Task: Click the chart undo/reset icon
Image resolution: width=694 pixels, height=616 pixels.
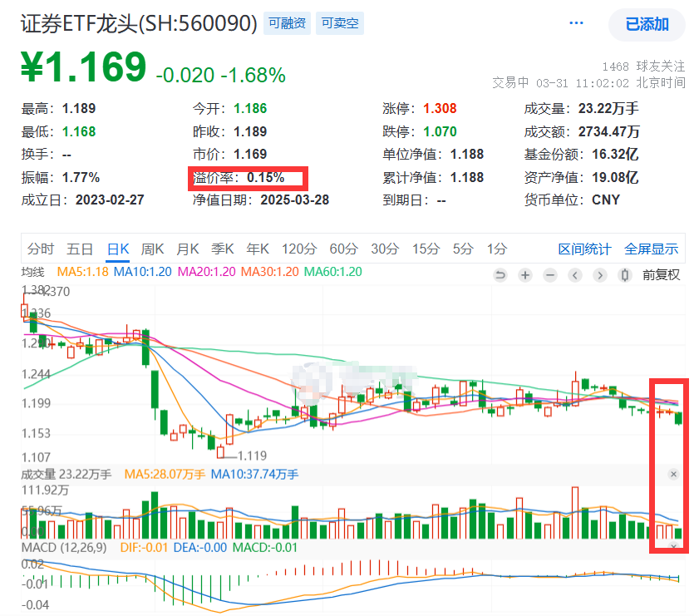Action: pos(500,274)
